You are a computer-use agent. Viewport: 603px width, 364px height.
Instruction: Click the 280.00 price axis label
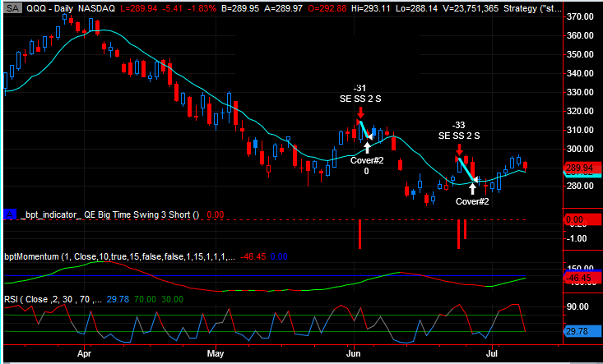click(580, 186)
